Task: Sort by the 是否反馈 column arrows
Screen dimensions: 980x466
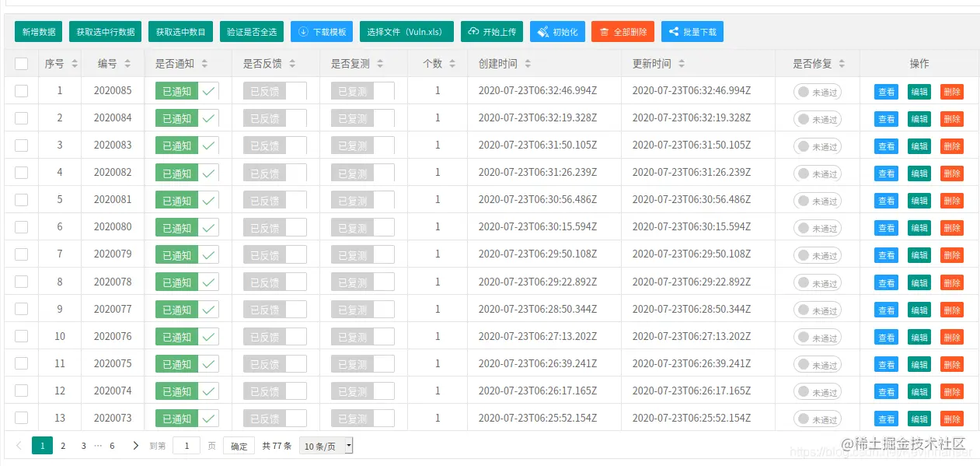Action: (x=291, y=64)
